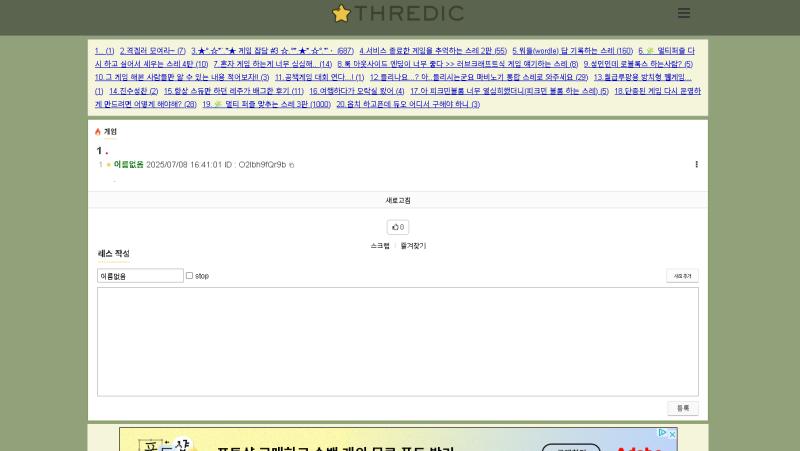Screen dimensions: 800x451
Task: Open thread 20 link with (3) replies
Action: pos(408,104)
